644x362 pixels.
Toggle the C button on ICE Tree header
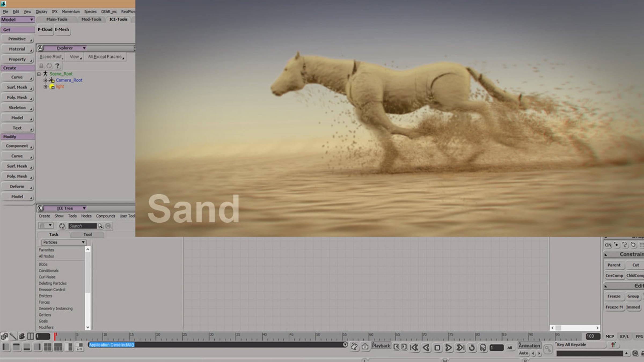(x=40, y=208)
